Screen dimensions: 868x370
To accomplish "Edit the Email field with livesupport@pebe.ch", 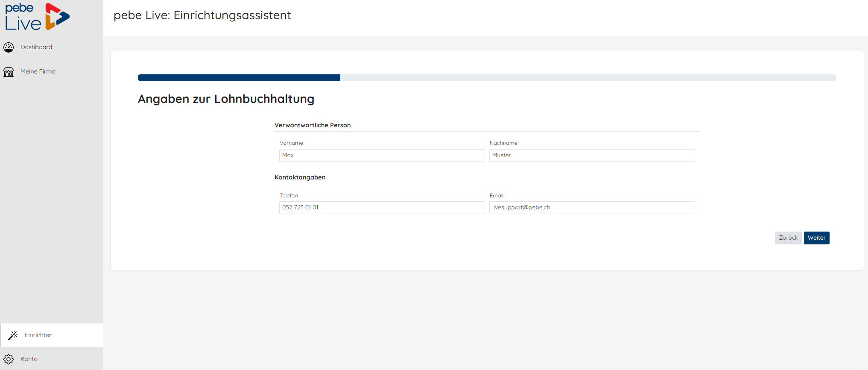I will pos(592,208).
